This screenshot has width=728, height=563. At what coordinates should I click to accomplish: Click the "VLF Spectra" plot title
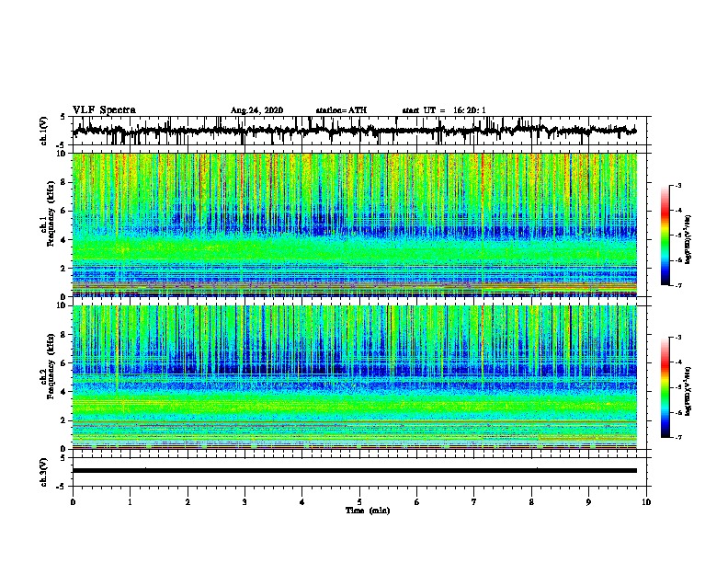(x=104, y=110)
